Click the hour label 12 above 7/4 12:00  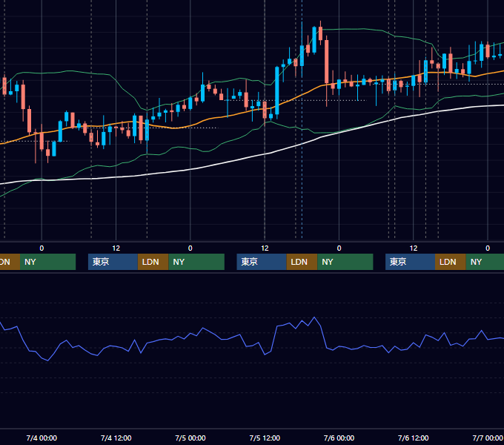[x=116, y=248]
